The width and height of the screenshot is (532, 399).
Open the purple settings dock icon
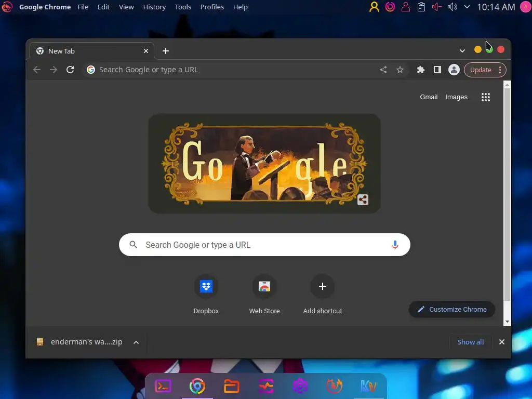[300, 386]
